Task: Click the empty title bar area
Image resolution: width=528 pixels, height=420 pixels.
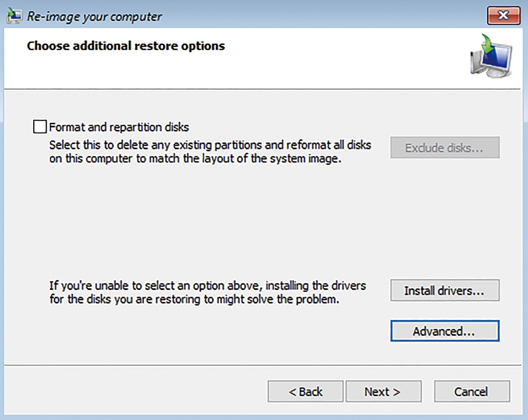Action: [317, 16]
